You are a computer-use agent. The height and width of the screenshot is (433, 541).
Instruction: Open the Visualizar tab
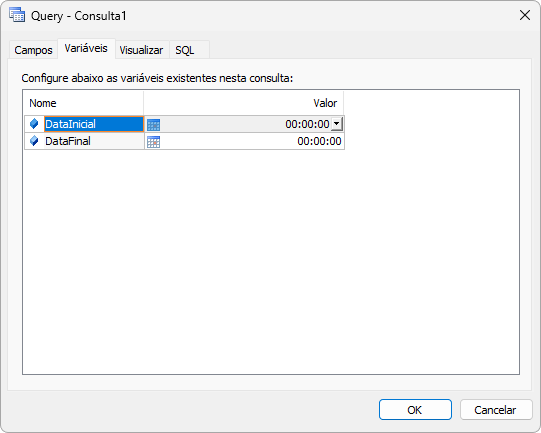(x=141, y=50)
